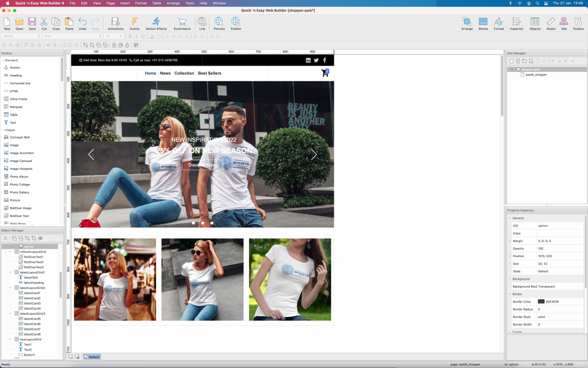The height and width of the screenshot is (368, 588).
Task: Click the delete X in Object Manager toolbar
Action: coord(6,238)
